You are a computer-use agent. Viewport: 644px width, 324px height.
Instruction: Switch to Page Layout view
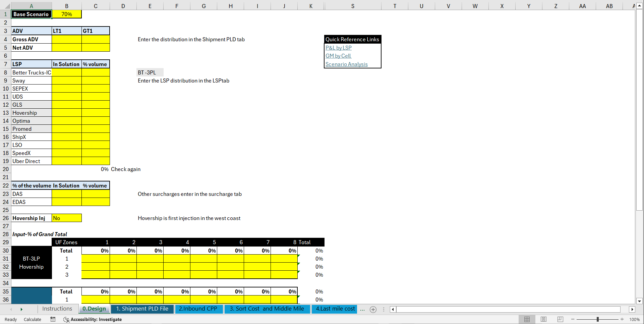click(543, 319)
